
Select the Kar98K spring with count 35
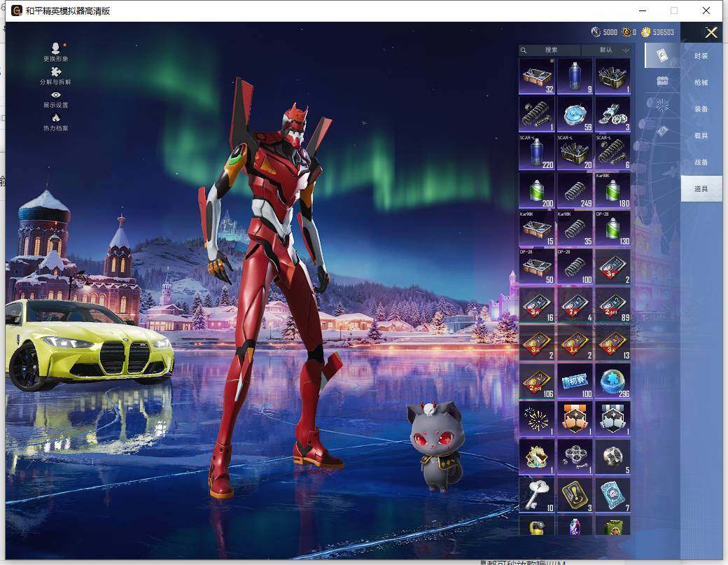pos(575,228)
